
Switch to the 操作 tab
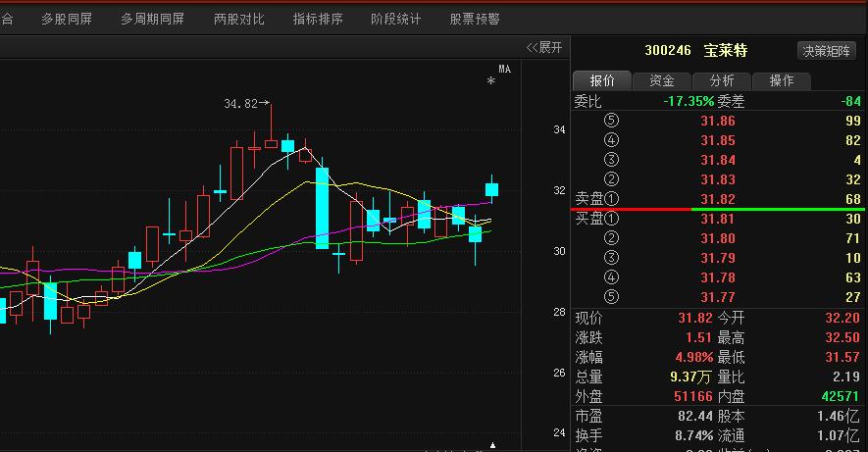coord(782,80)
